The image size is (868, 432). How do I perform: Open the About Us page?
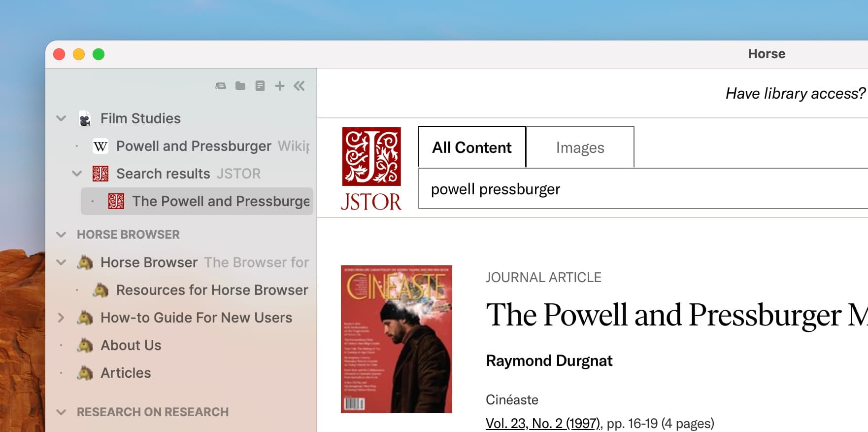pos(131,345)
